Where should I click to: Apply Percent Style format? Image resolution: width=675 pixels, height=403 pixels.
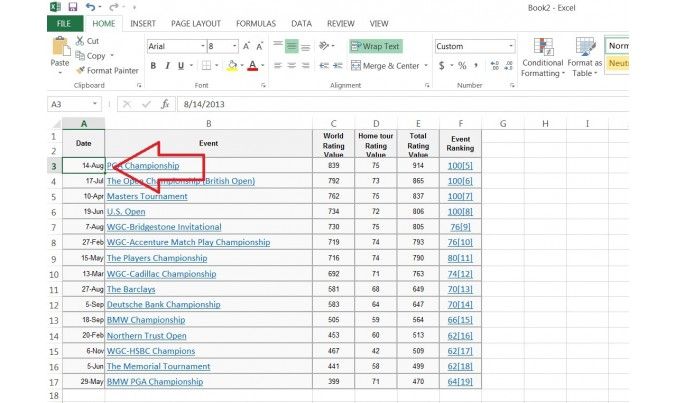point(462,65)
